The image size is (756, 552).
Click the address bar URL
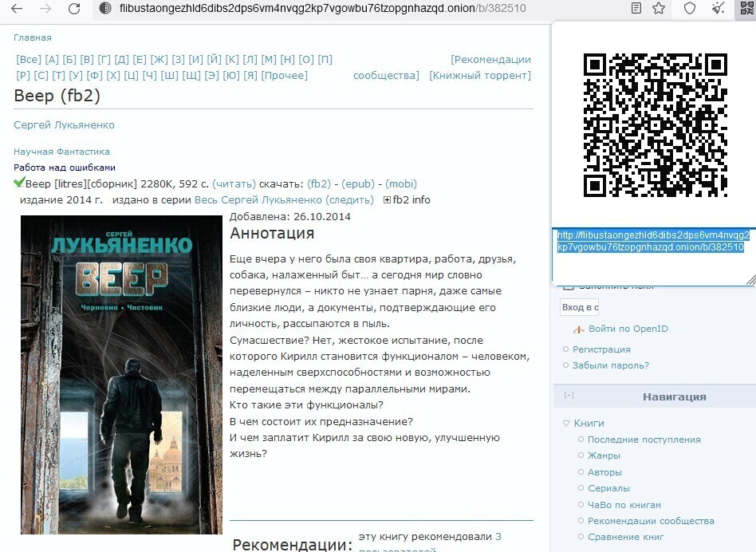(x=322, y=8)
